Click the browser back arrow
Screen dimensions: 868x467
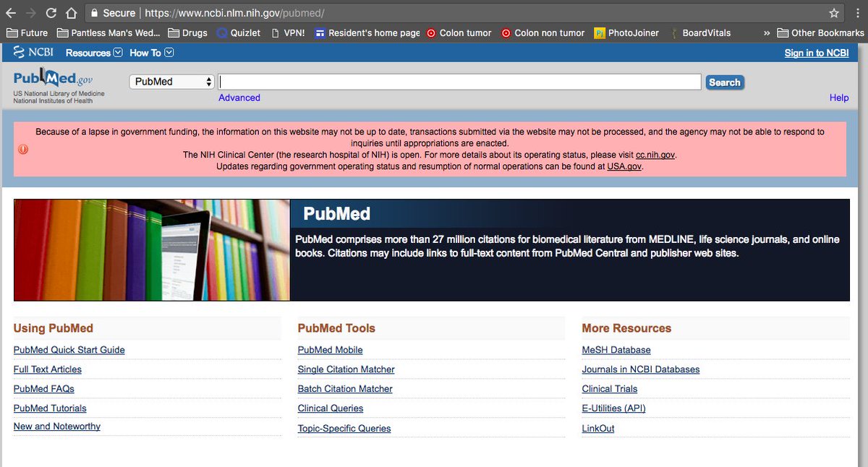(x=11, y=13)
